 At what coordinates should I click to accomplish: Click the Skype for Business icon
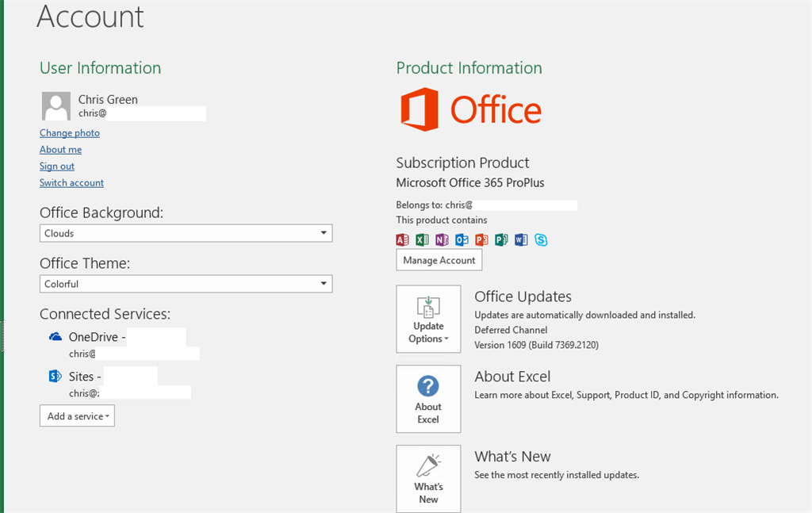pyautogui.click(x=541, y=239)
